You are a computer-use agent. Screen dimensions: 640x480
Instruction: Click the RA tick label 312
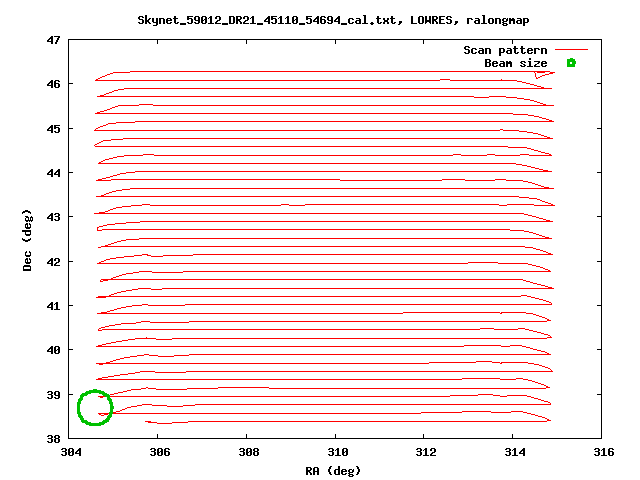coord(426,452)
